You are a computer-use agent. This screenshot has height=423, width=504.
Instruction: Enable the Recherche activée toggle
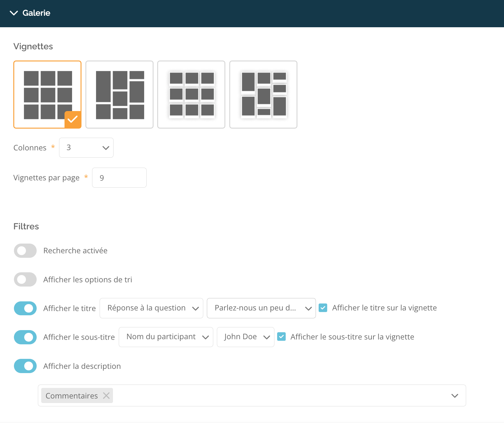[25, 251]
